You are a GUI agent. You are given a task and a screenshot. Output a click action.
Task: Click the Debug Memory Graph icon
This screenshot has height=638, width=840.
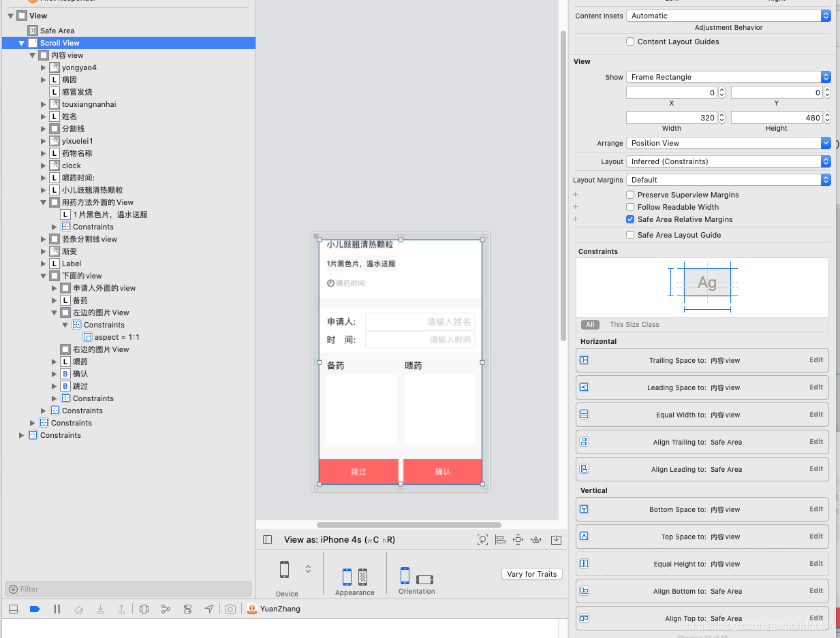pos(166,609)
